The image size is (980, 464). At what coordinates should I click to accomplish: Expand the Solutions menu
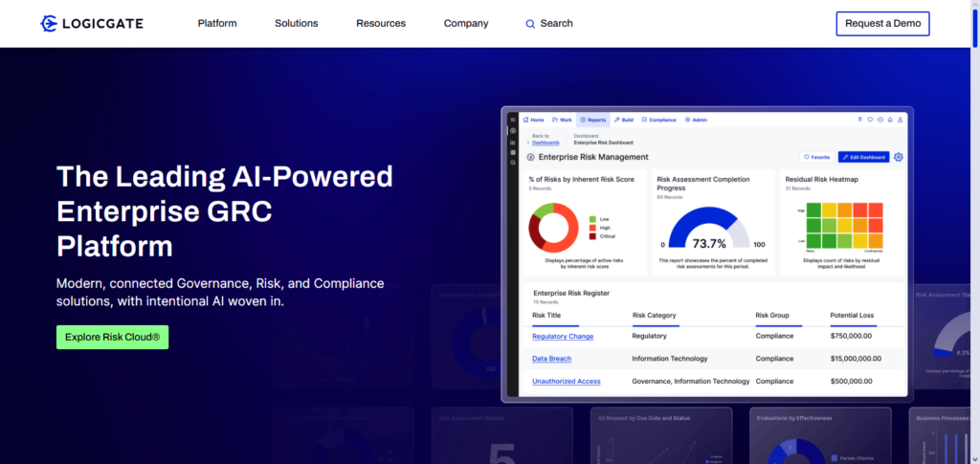tap(296, 23)
